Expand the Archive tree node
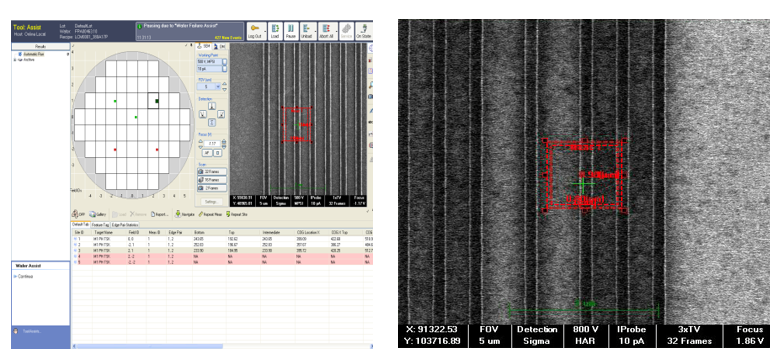 point(15,59)
